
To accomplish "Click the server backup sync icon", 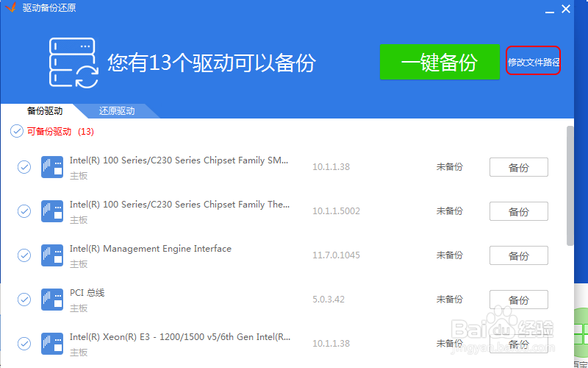I will (74, 63).
